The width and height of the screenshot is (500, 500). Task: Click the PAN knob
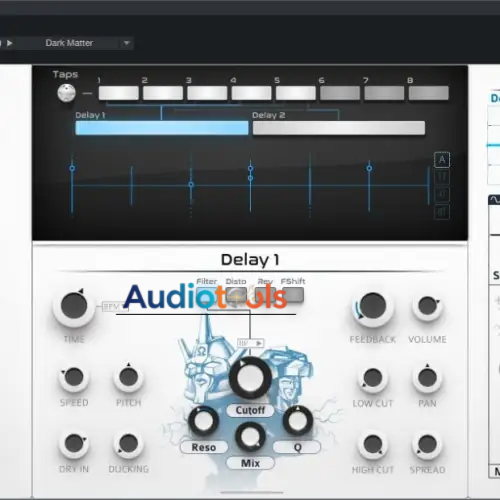(x=427, y=378)
